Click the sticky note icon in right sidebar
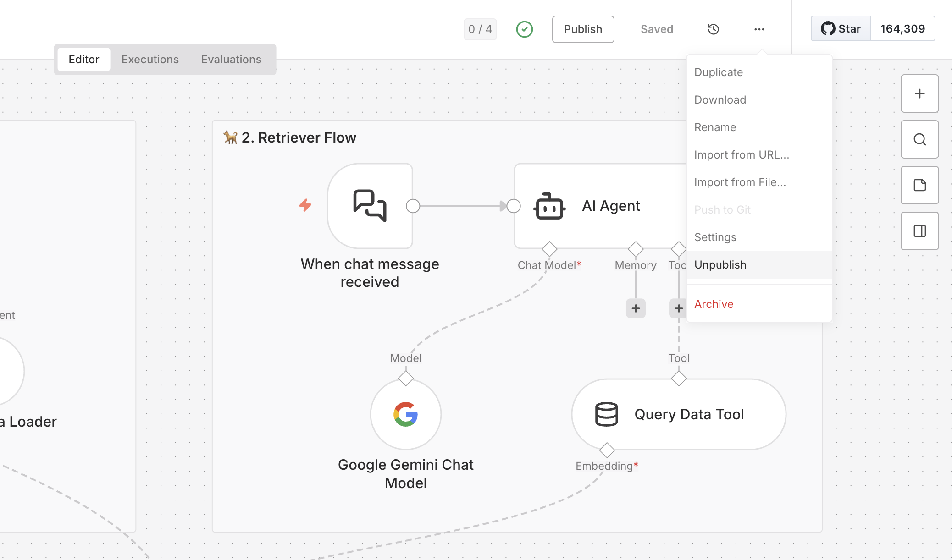 (x=919, y=185)
